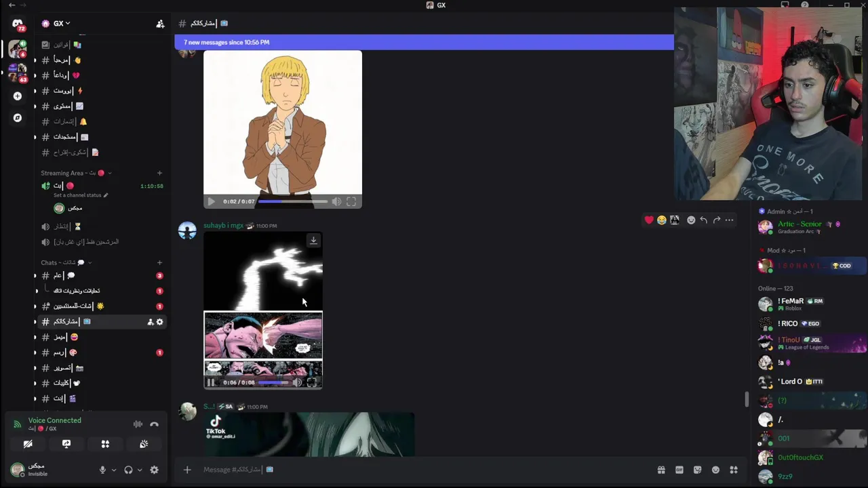Forward the message with the forward arrow
The image size is (868, 488).
[x=717, y=220]
